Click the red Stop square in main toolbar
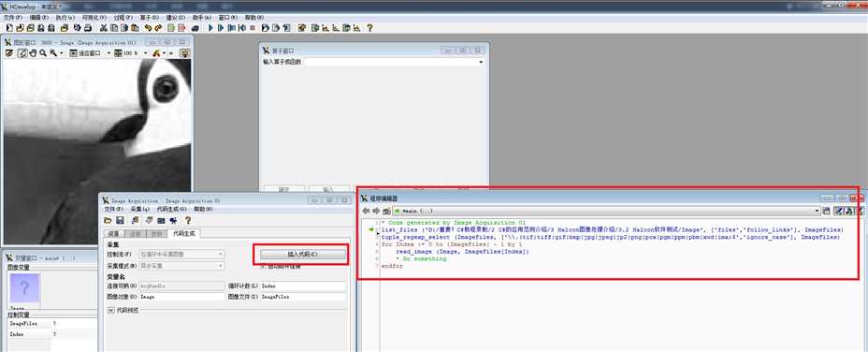Image resolution: width=868 pixels, height=352 pixels. pos(253,28)
